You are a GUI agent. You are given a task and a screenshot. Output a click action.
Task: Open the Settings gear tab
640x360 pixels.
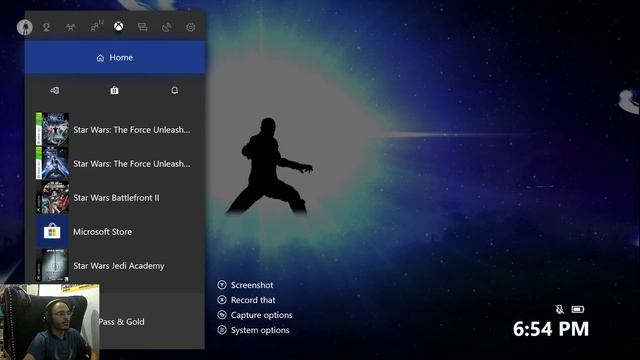click(x=191, y=27)
